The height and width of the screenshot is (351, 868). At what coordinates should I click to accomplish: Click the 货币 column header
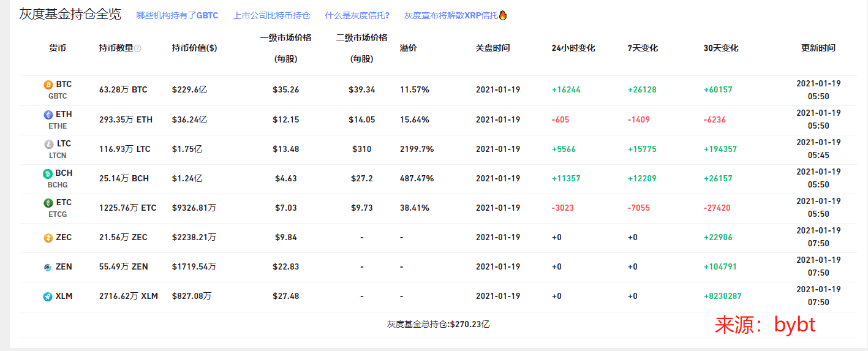tap(58, 48)
